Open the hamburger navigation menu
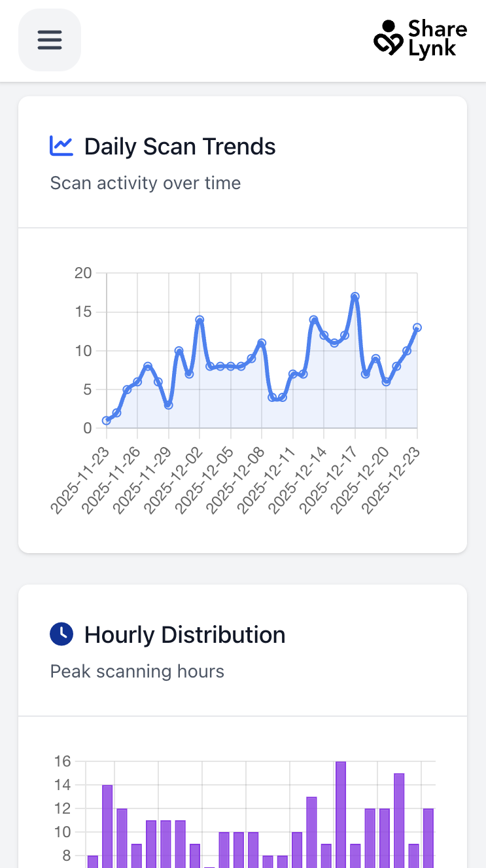Viewport: 486px width, 868px height. (49, 40)
